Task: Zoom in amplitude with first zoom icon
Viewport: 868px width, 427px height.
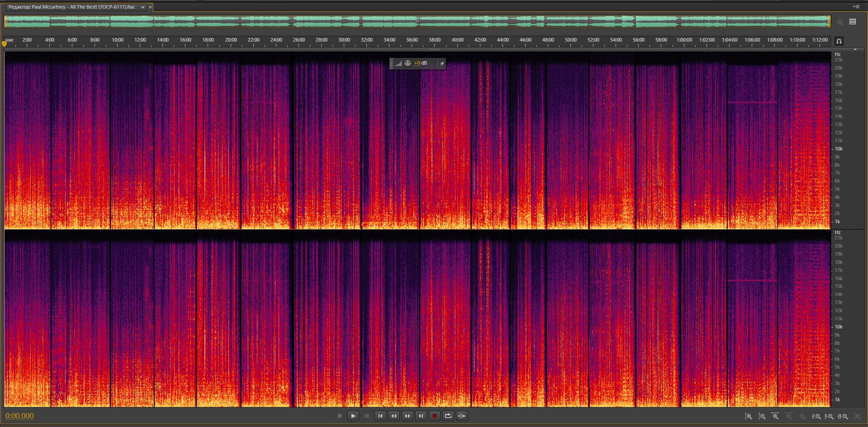Action: coord(749,416)
